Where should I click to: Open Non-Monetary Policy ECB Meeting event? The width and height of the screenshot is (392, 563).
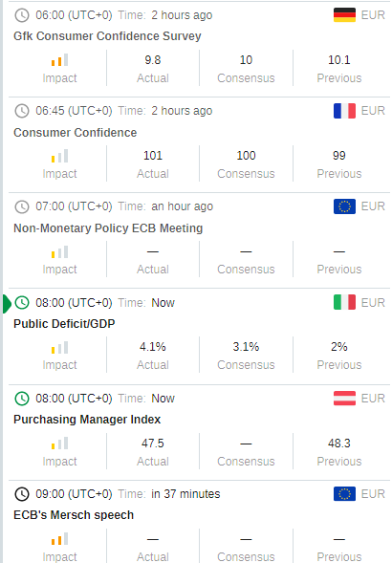coord(108,228)
